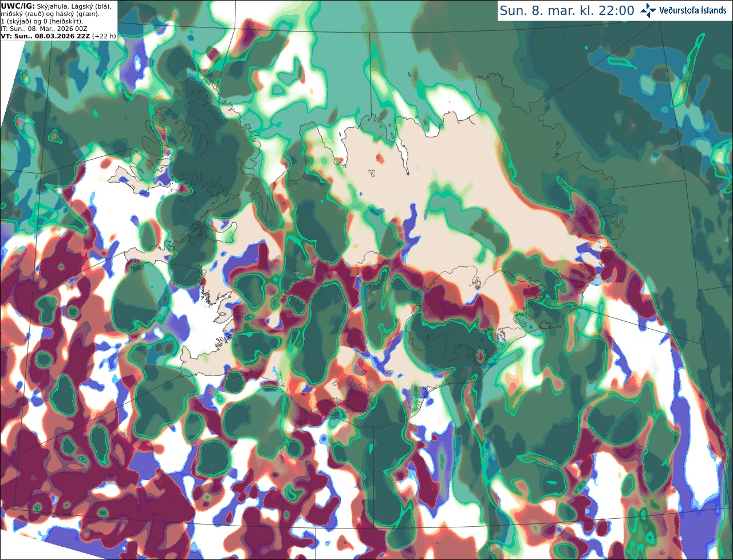Click the 'UWC/IG: Skýjahula. Lágský (blá),' legend line
The width and height of the screenshot is (733, 560).
click(x=56, y=6)
